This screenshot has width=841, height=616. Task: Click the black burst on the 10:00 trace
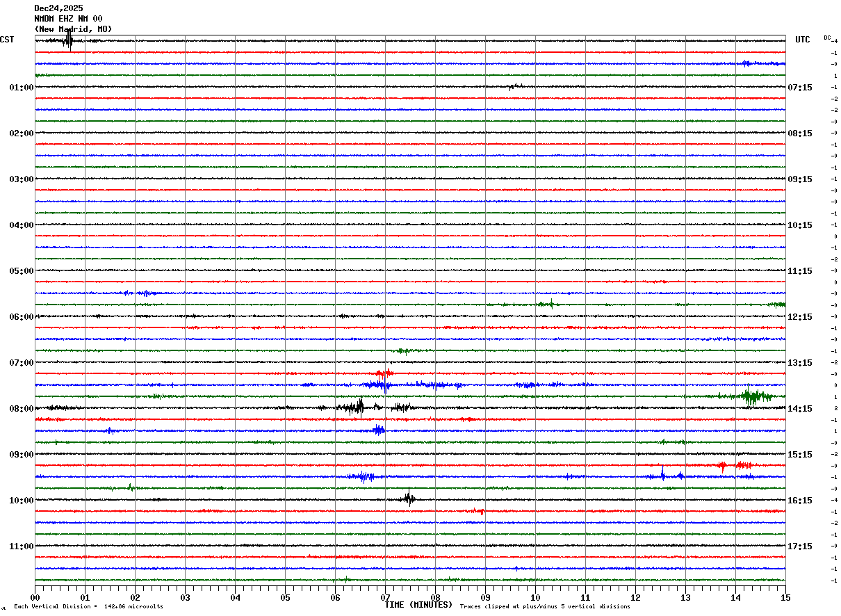(x=409, y=498)
